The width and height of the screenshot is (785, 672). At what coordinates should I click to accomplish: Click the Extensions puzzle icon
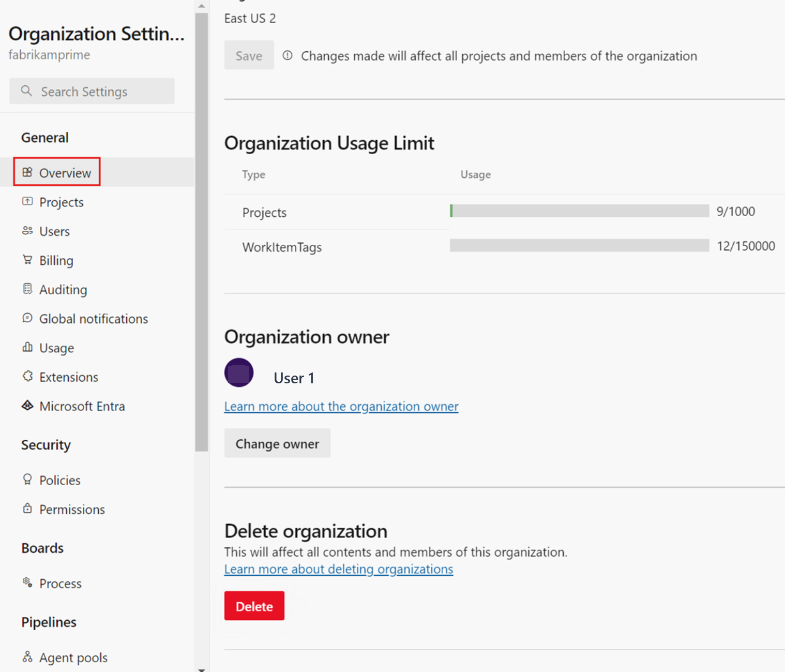[27, 377]
